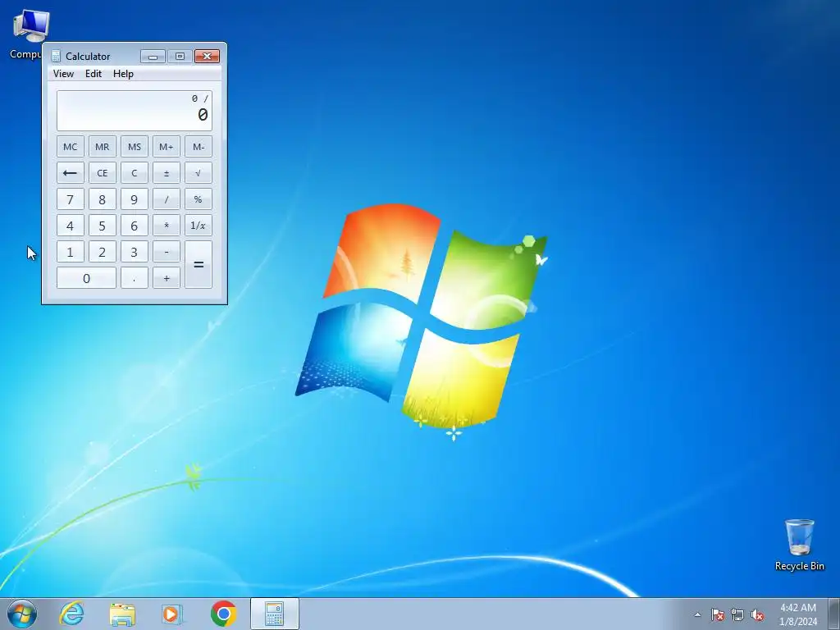Viewport: 840px width, 630px height.
Task: Click the square root button
Action: tap(199, 173)
